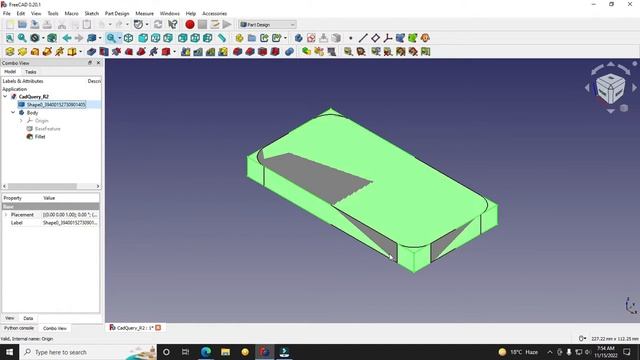640x360 pixels.
Task: Click the Pocket tool icon
Action: coord(91,51)
